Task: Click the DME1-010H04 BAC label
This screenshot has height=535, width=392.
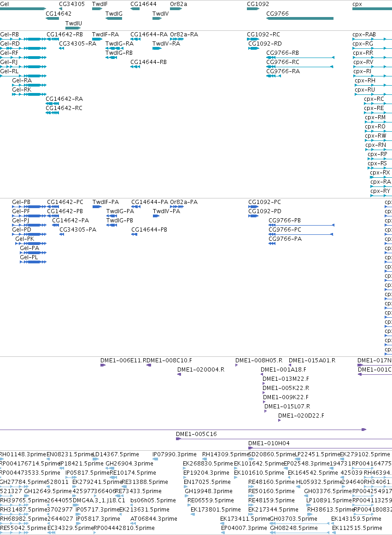Action: tap(269, 443)
